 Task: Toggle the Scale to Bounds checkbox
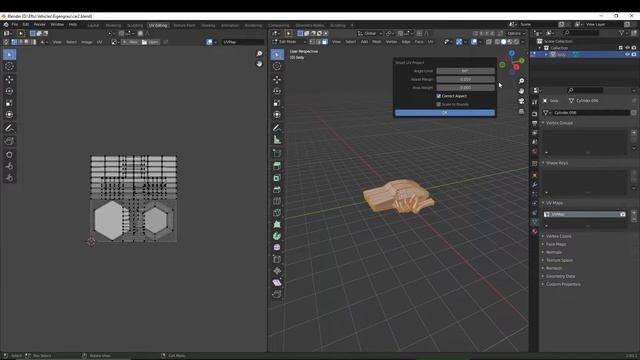(439, 104)
